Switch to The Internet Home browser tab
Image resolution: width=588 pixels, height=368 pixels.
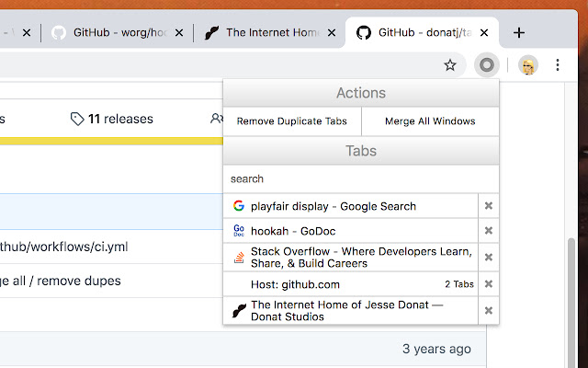(266, 32)
